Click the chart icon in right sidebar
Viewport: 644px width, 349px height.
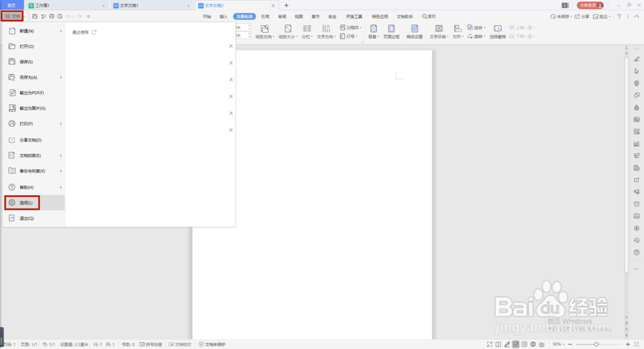tap(637, 144)
